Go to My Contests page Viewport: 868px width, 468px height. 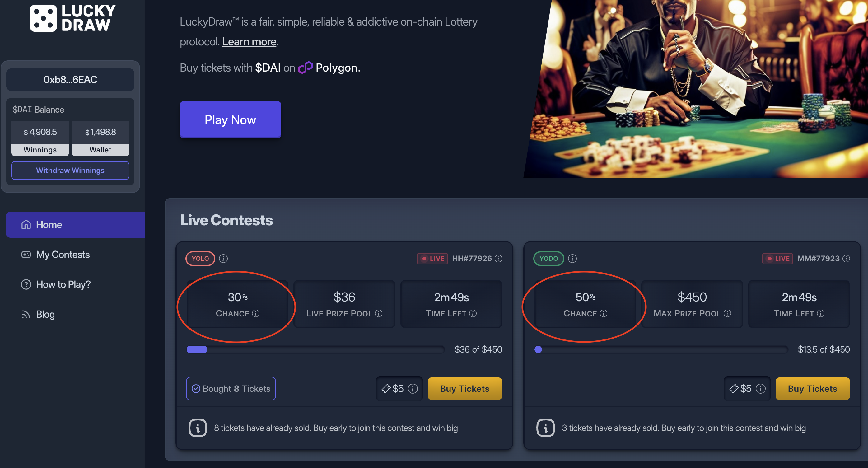pyautogui.click(x=63, y=255)
